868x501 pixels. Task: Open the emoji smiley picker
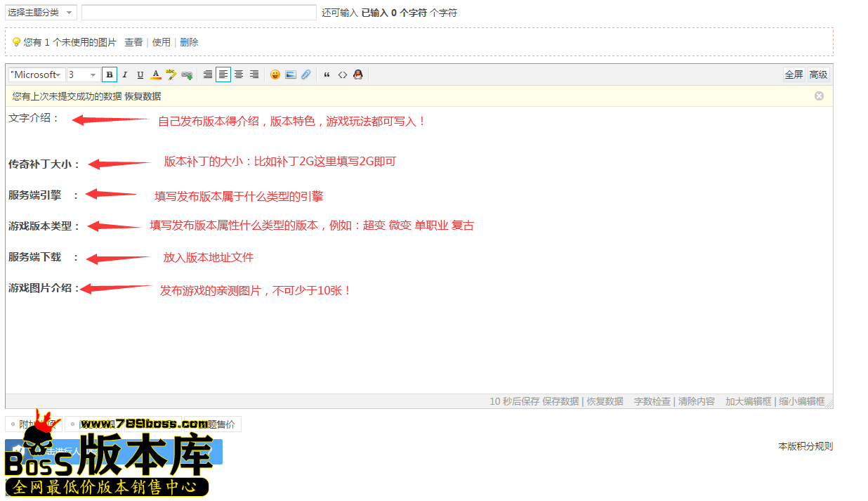275,74
